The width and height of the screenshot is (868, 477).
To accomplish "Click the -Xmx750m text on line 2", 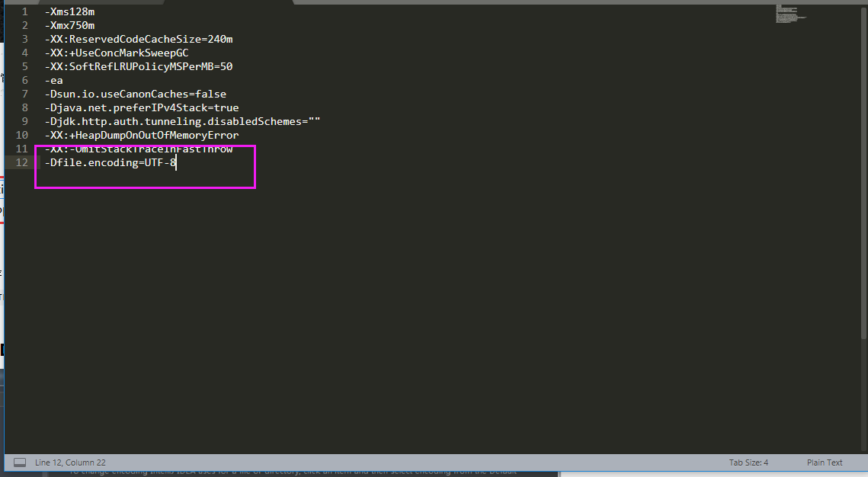I will [70, 25].
